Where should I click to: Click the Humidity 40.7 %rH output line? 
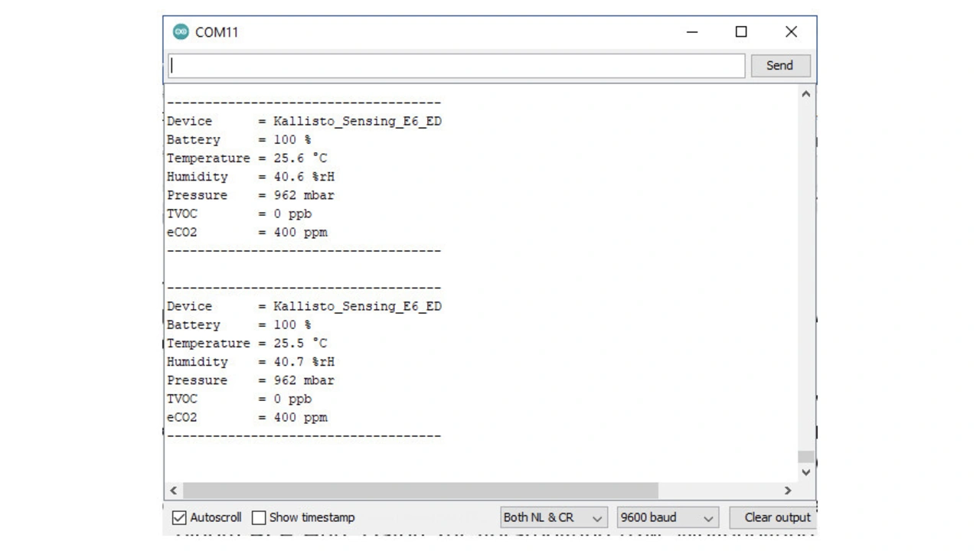(x=250, y=362)
